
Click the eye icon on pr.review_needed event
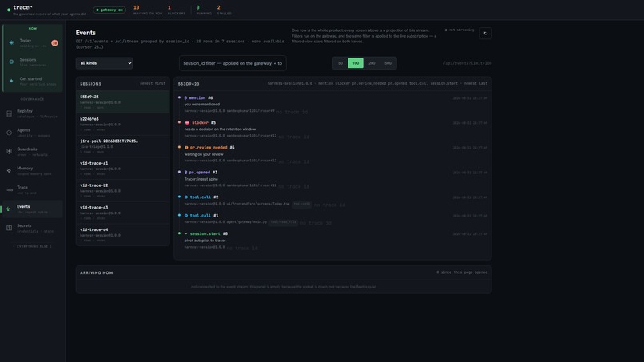coord(186,148)
